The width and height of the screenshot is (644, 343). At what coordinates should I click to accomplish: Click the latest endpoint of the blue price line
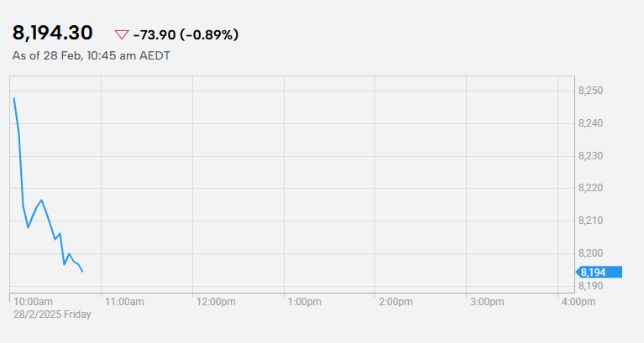[x=82, y=272]
